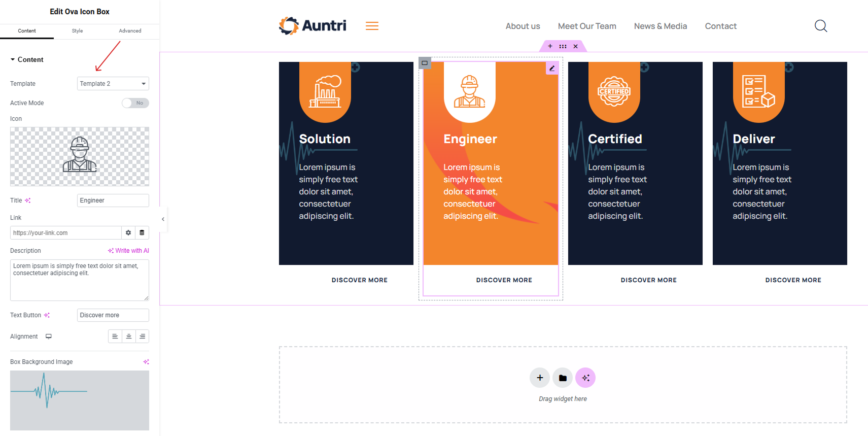
Task: Click the Text Button input field
Action: coord(113,315)
